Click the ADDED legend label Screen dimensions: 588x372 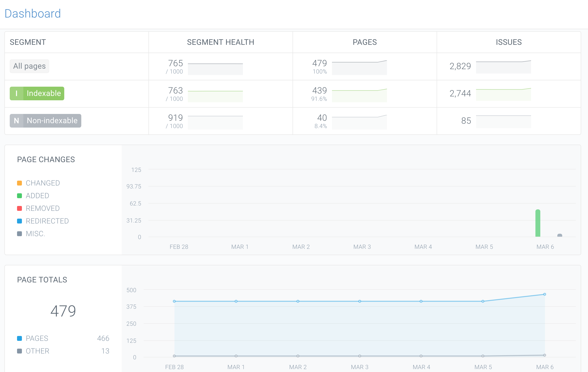coord(37,196)
